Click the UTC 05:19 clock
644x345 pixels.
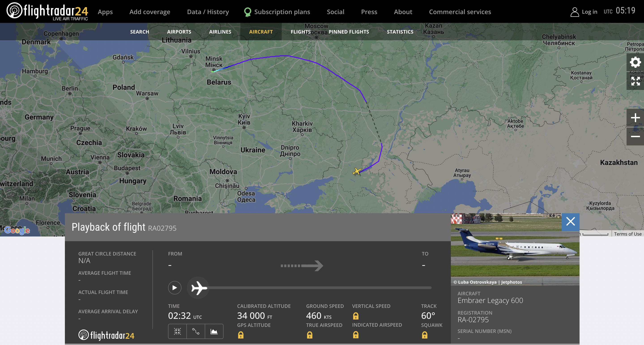(619, 11)
